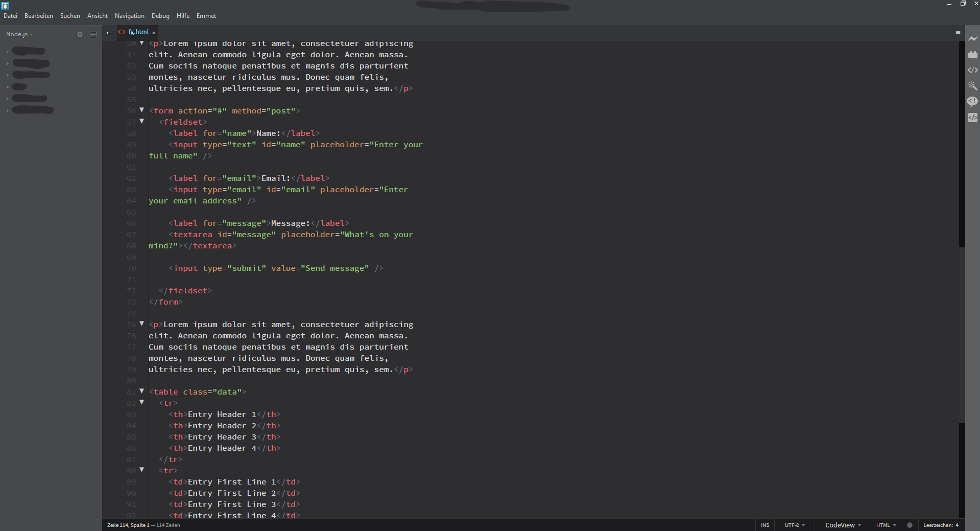Click the label text 'Email:' on line 62
Image resolution: width=980 pixels, height=531 pixels.
(x=276, y=178)
